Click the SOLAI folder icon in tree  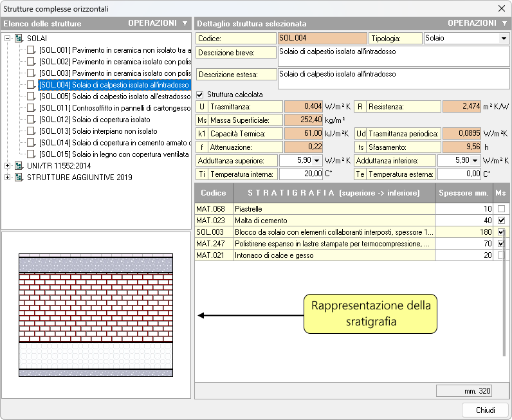tap(19, 39)
